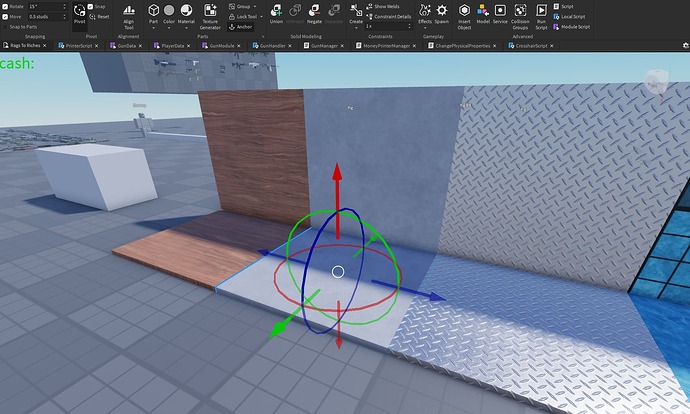The image size is (690, 414).
Task: Toggle Constraint Details visibility
Action: click(x=389, y=17)
